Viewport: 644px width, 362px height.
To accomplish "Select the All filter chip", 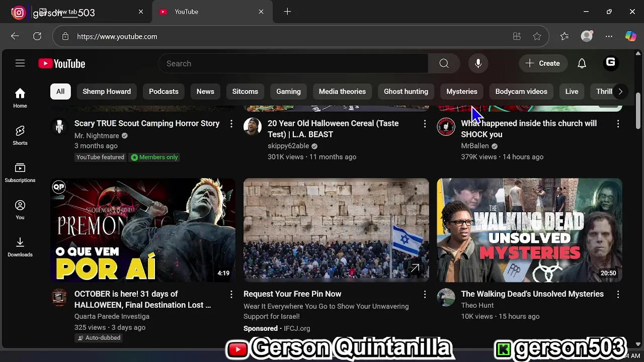I will click(x=60, y=92).
